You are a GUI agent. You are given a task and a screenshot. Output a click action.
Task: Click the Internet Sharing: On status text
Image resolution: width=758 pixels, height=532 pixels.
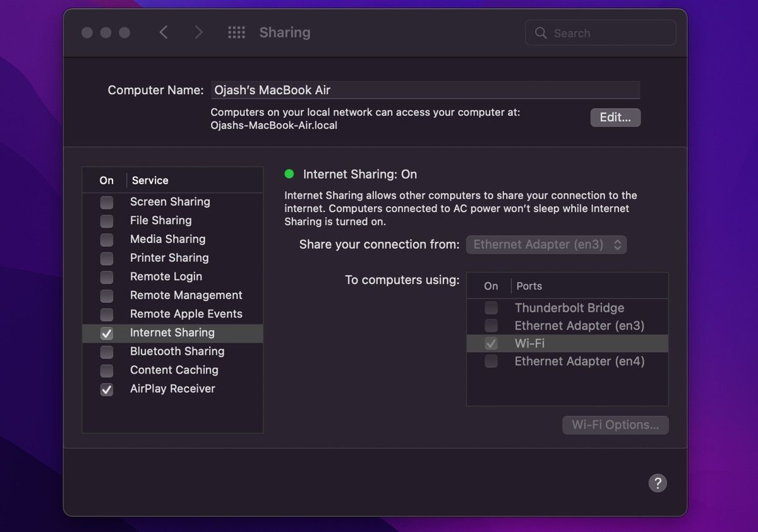pos(360,174)
